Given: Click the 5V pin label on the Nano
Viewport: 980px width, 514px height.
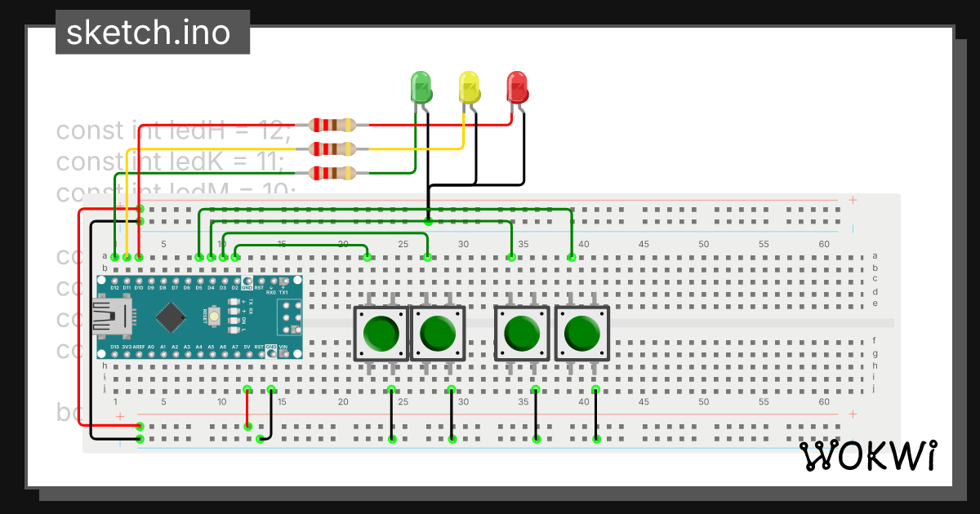Looking at the screenshot, I should pos(247,348).
